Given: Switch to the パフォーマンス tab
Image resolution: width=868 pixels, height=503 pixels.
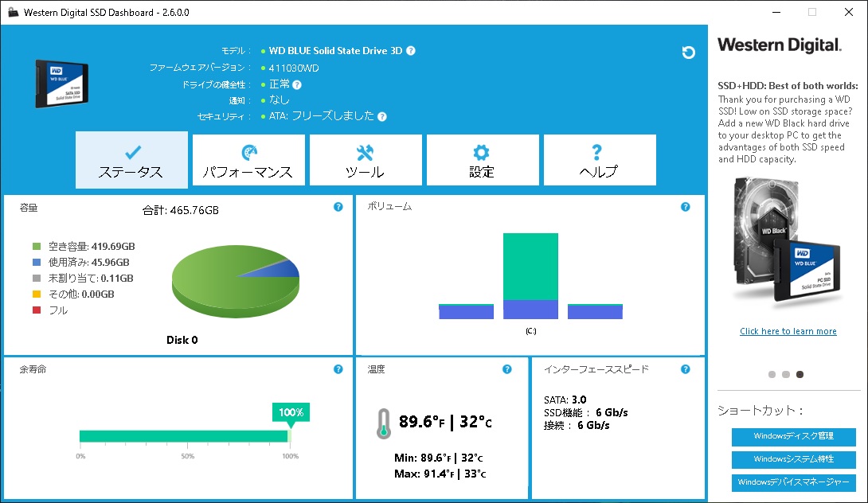Looking at the screenshot, I should (248, 160).
